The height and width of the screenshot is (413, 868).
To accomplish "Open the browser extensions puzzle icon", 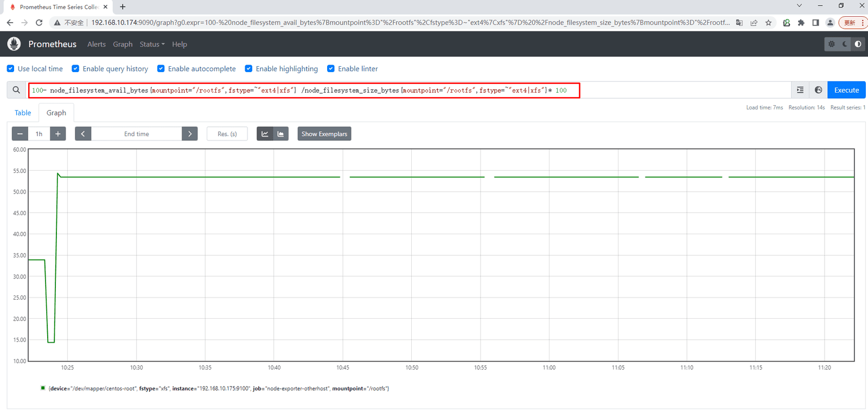I will coord(801,23).
